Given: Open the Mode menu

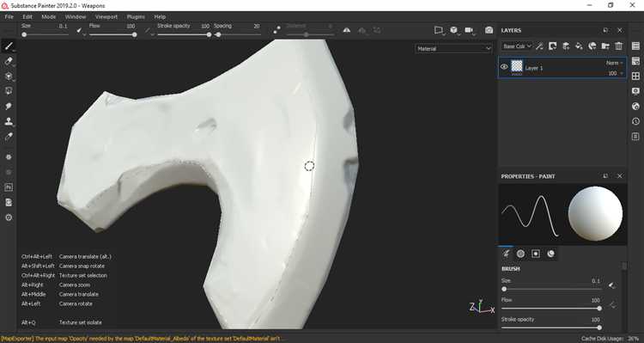Looking at the screenshot, I should click(48, 17).
